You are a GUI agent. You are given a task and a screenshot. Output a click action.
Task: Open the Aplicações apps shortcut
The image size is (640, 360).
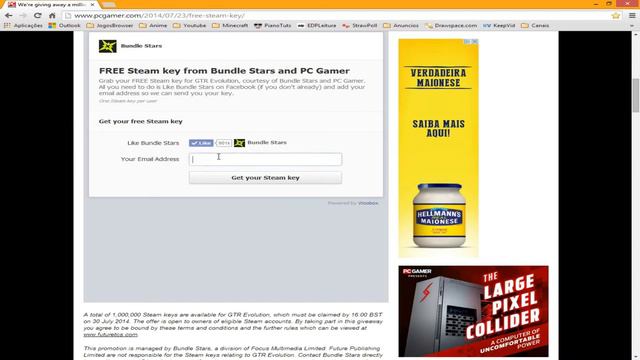23,25
